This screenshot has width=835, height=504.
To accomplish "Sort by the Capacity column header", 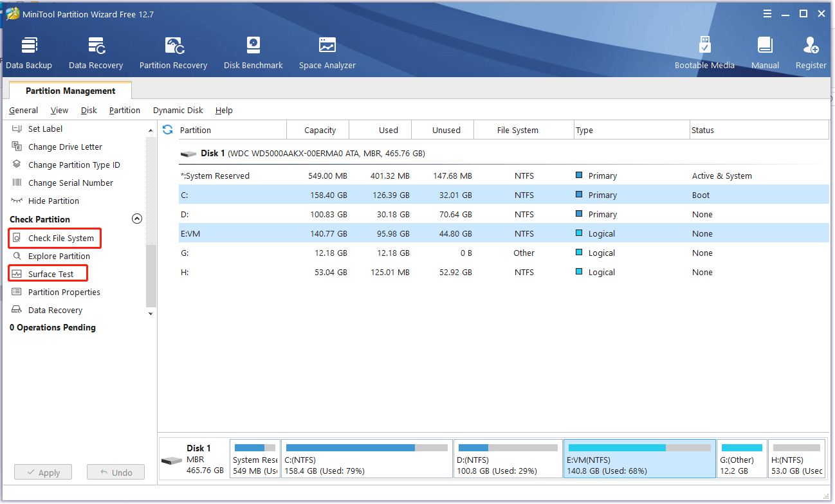I will (318, 130).
